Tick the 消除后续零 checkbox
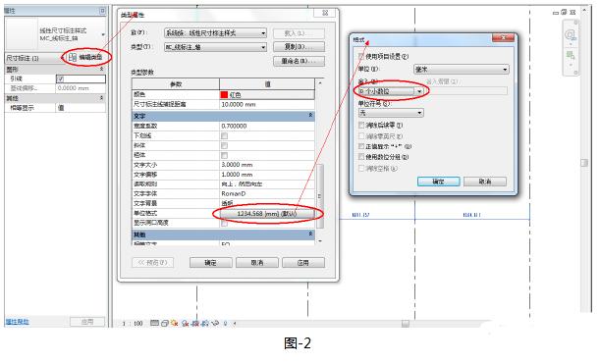Image resolution: width=600 pixels, height=364 pixels. (360, 125)
